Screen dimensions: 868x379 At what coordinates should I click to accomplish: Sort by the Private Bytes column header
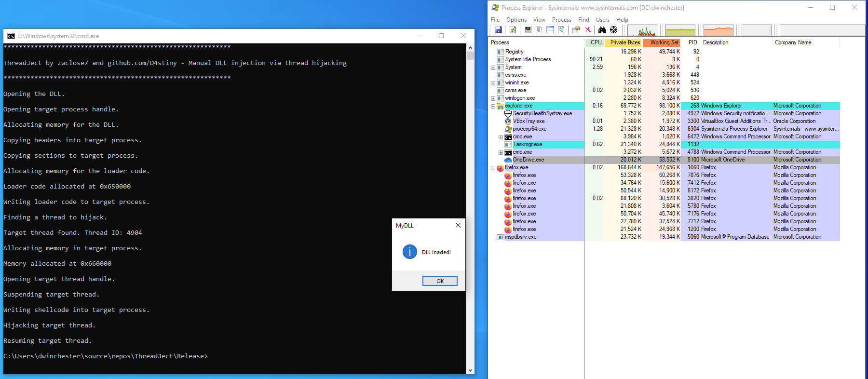[x=624, y=42]
